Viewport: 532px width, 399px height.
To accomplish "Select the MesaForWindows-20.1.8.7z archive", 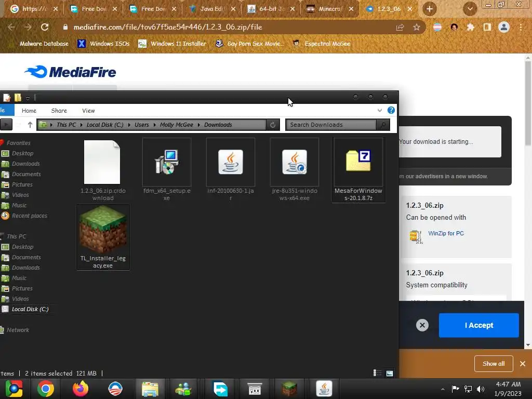I will point(358,170).
